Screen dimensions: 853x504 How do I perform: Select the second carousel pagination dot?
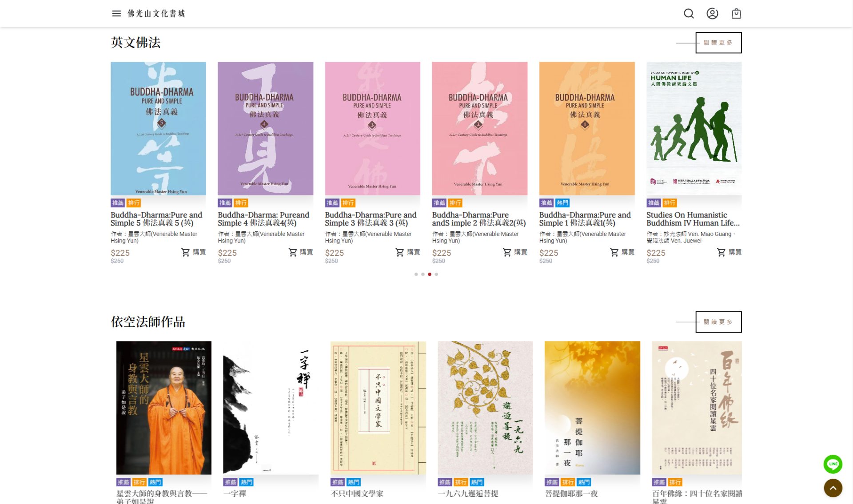click(x=423, y=274)
